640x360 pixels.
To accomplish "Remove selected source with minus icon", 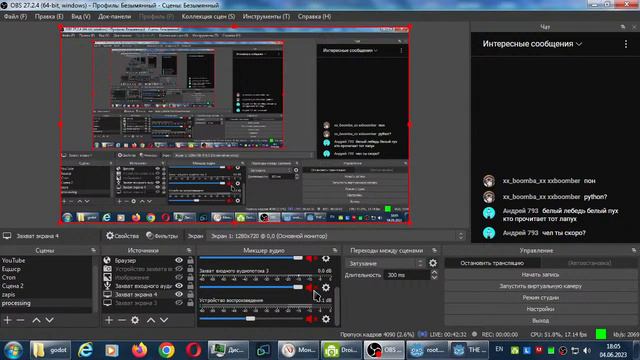I will [x=122, y=320].
